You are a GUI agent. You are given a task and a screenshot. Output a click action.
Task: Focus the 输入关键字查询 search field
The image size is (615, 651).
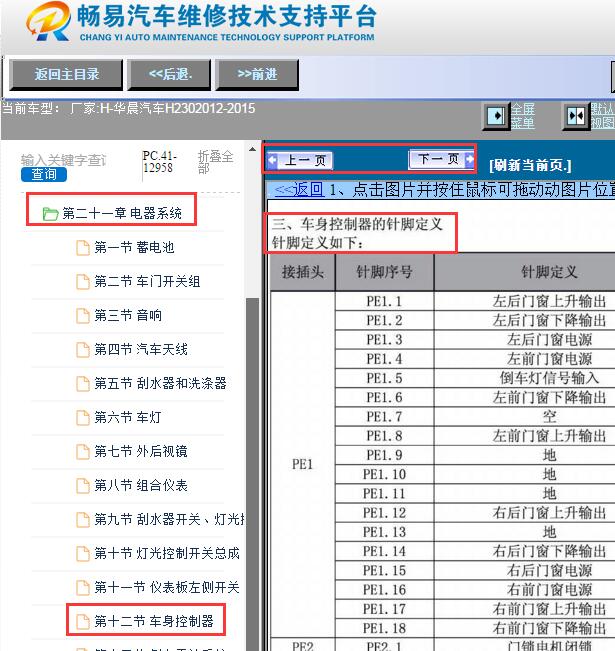(x=63, y=160)
